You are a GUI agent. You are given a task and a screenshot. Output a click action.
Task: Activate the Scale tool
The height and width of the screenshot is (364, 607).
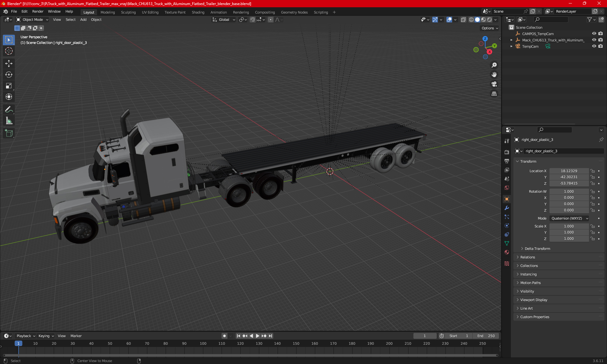point(9,86)
